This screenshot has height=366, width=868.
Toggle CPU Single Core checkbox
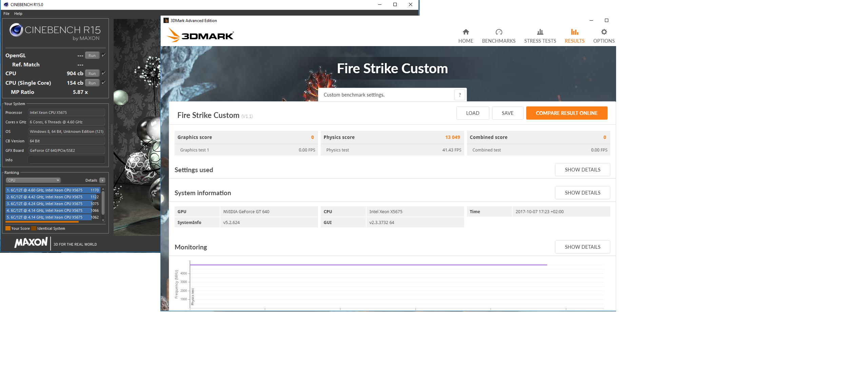[x=103, y=82]
